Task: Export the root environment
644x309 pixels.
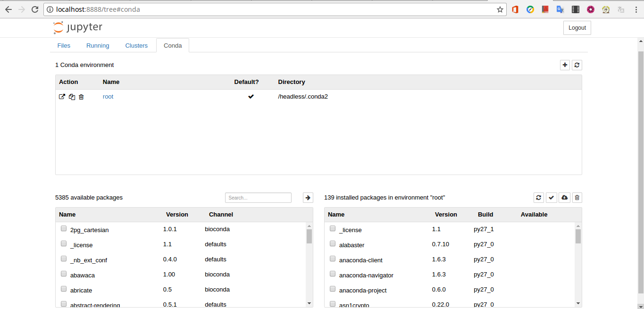Action: 62,97
